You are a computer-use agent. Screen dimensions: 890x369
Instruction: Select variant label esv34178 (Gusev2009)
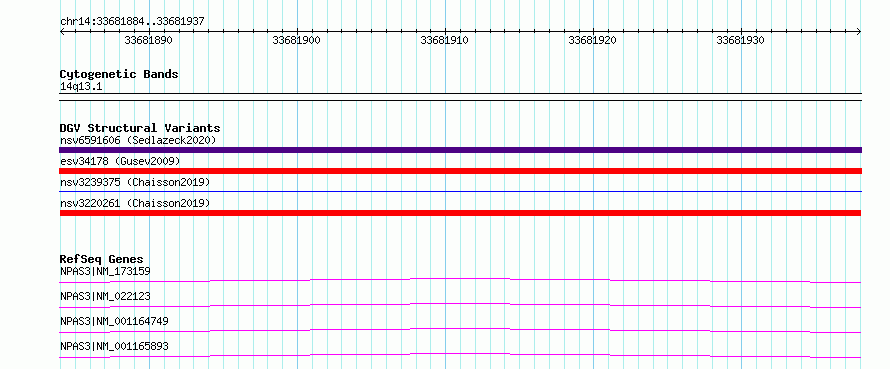tap(120, 161)
